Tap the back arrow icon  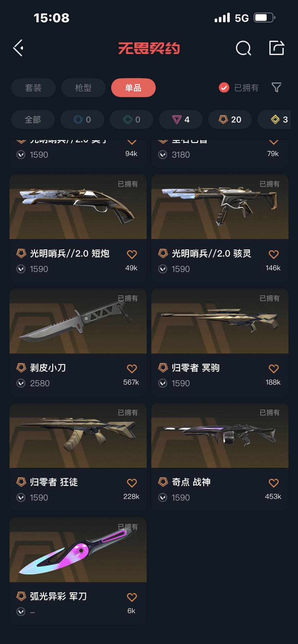[18, 48]
